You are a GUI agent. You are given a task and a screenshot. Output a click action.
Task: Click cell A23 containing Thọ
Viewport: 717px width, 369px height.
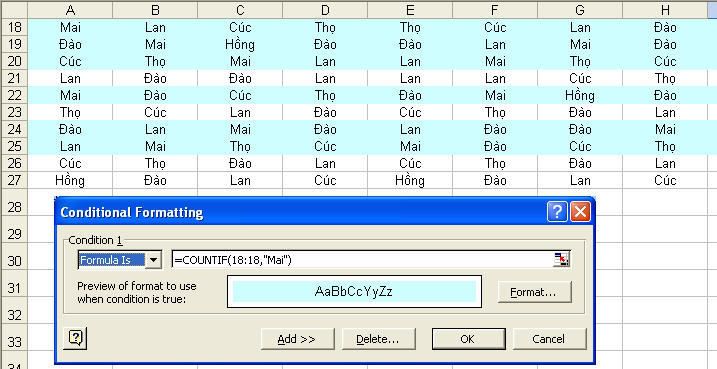click(x=70, y=112)
